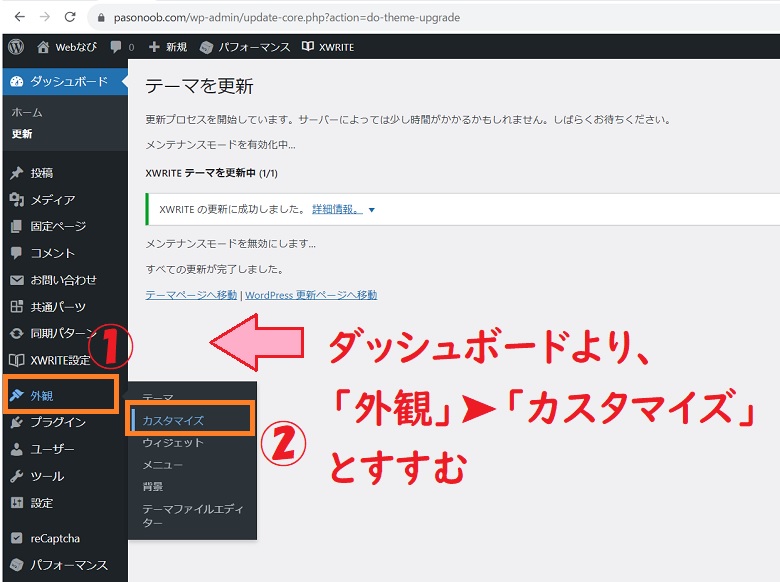
Task: Open 固定ページ menu label
Action: pos(59,226)
